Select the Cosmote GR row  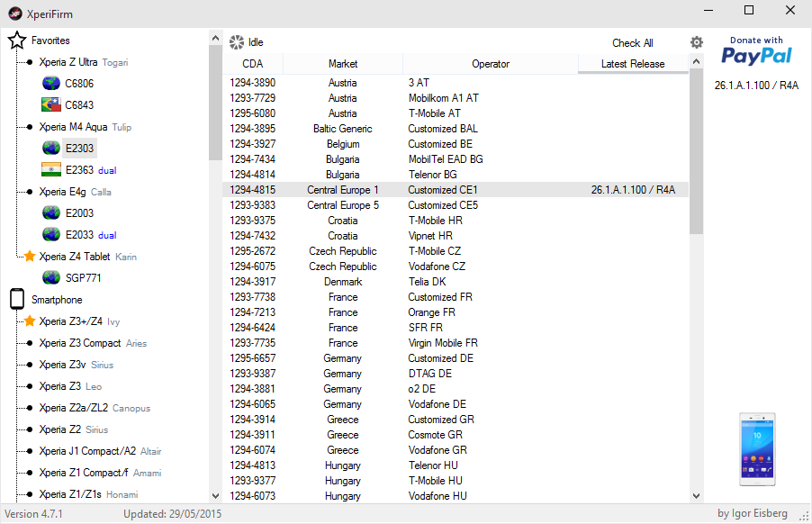click(456, 435)
